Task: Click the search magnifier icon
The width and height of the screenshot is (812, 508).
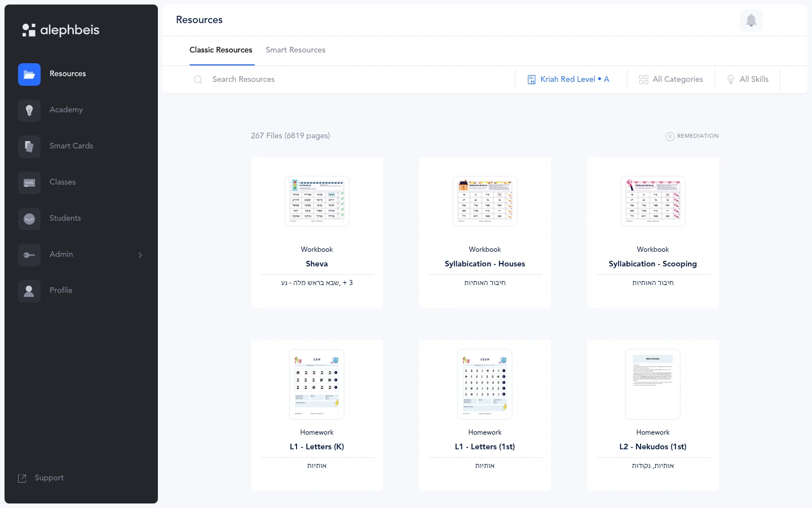Action: pos(198,80)
